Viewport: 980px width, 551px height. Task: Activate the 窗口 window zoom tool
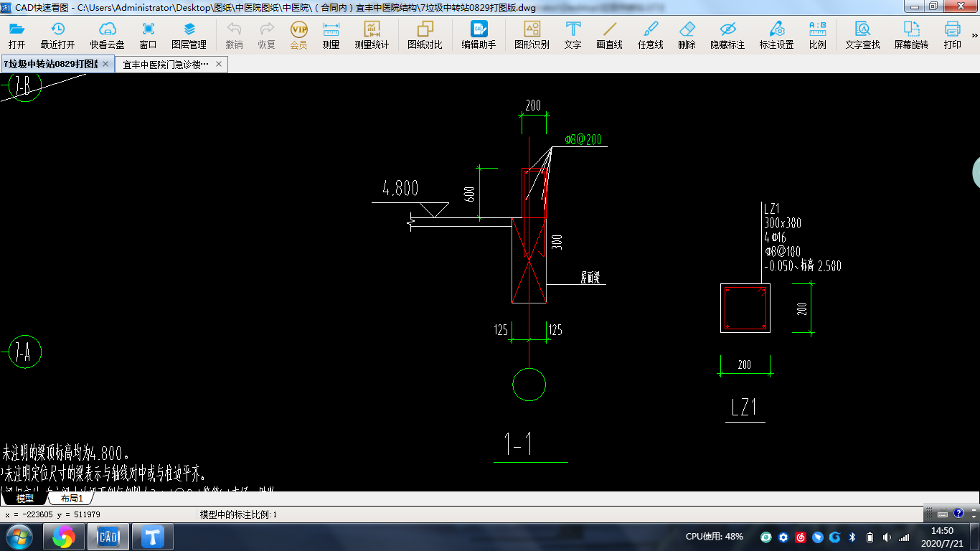pyautogui.click(x=149, y=35)
